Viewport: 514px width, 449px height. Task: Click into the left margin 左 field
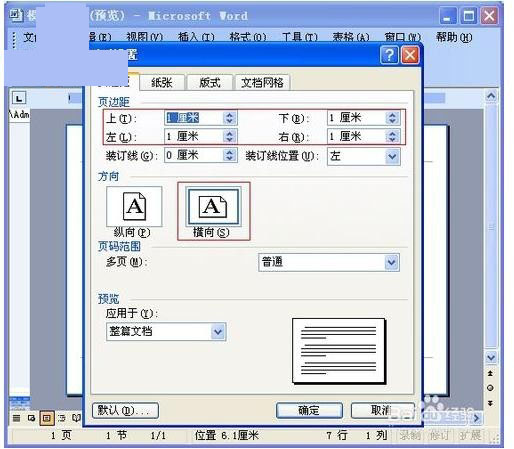click(194, 136)
